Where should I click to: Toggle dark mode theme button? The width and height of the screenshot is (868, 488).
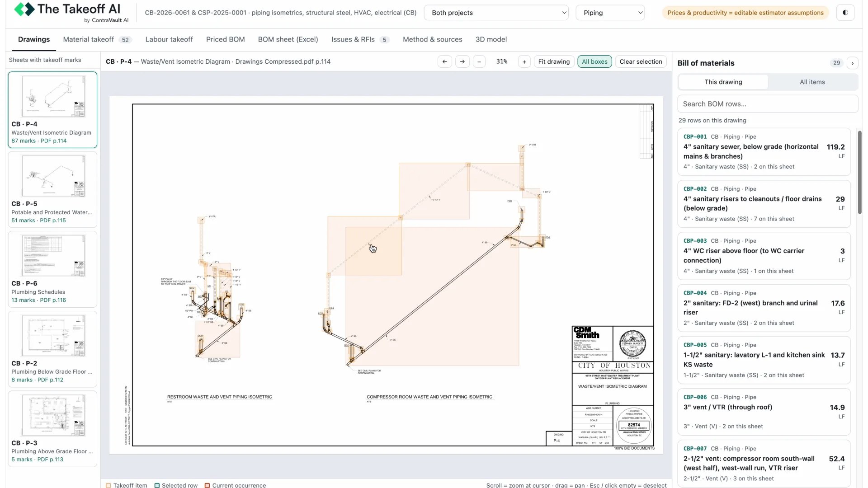pos(845,13)
